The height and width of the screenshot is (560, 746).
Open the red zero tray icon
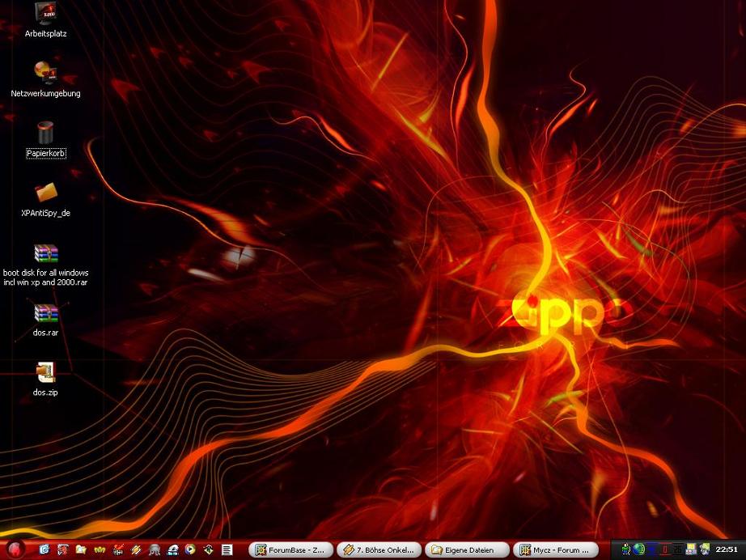coord(665,549)
